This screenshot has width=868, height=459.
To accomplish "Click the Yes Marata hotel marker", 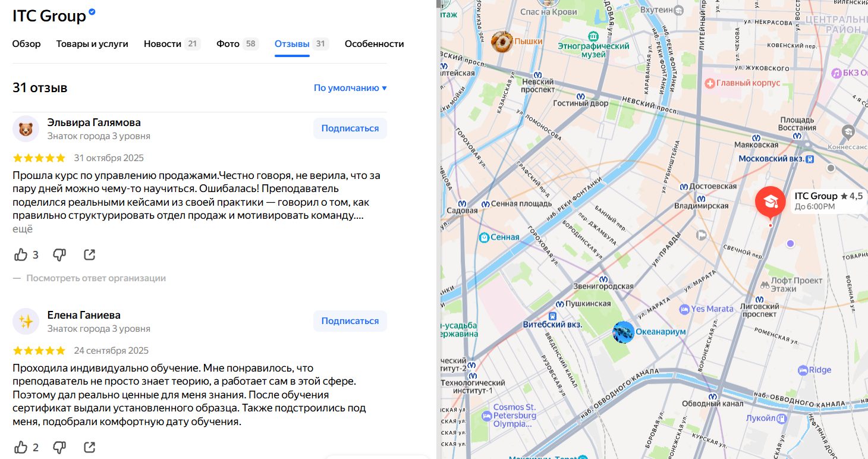I will [685, 309].
